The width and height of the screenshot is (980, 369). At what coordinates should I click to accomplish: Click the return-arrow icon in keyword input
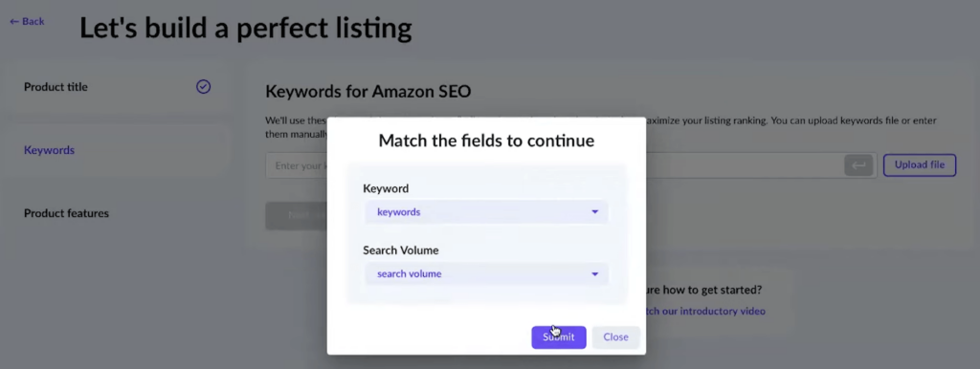(x=858, y=165)
